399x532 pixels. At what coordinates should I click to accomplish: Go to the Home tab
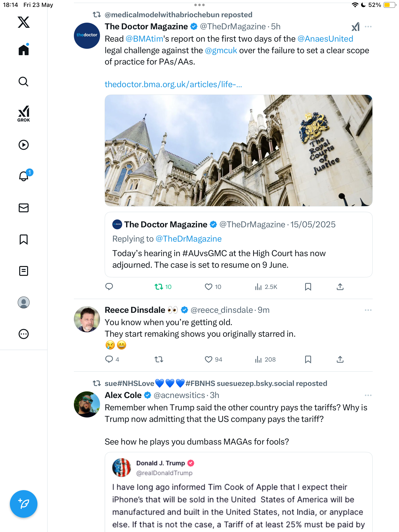24,50
